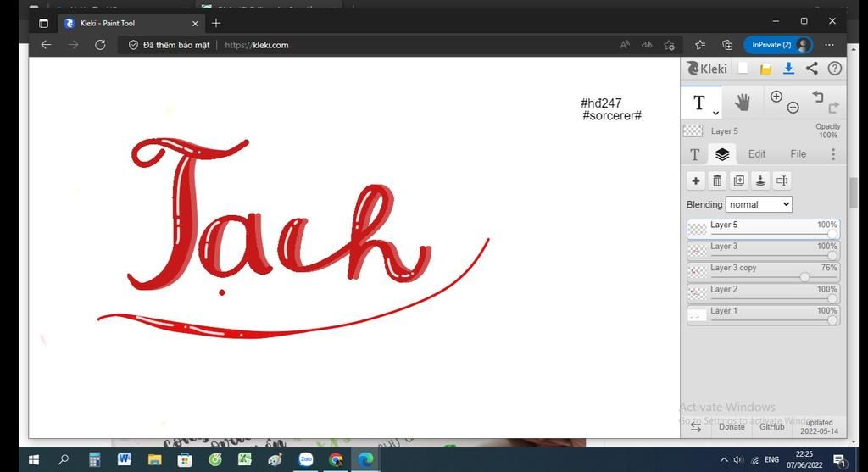The width and height of the screenshot is (868, 472).
Task: Open Edge settings and more menu
Action: point(829,45)
